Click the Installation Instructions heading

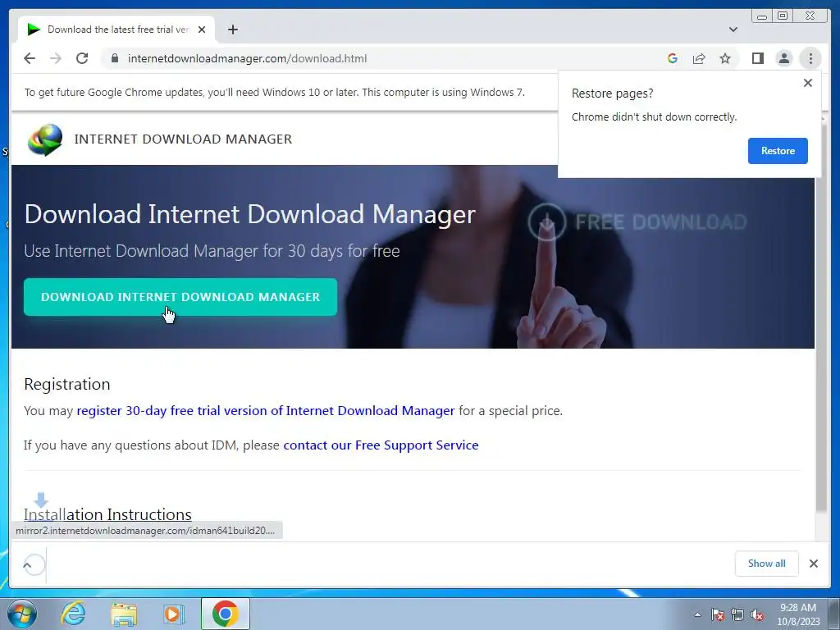(x=107, y=514)
